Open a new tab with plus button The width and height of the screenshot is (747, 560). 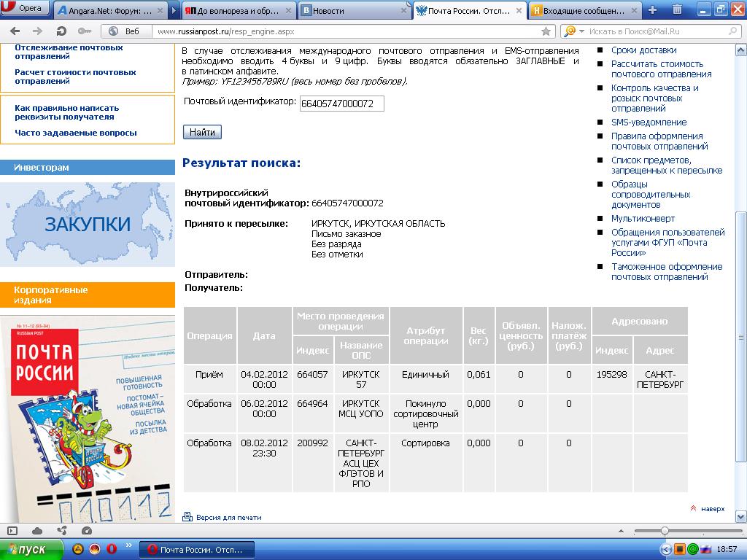(x=653, y=10)
